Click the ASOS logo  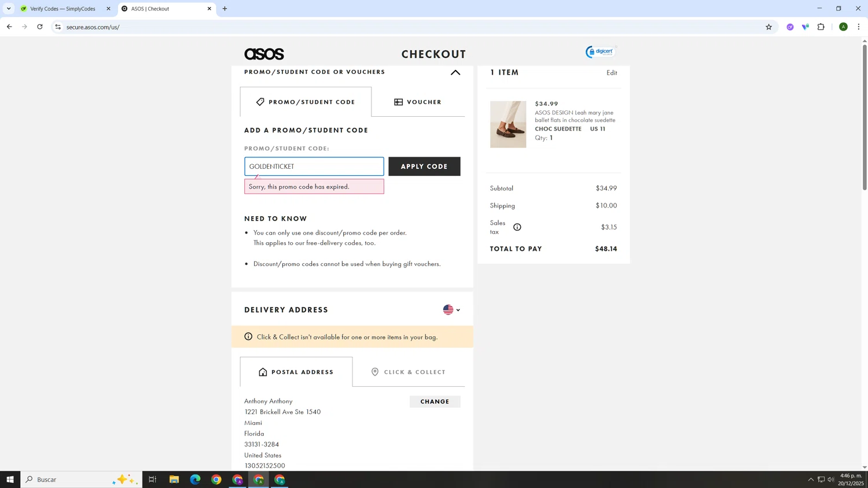click(264, 54)
